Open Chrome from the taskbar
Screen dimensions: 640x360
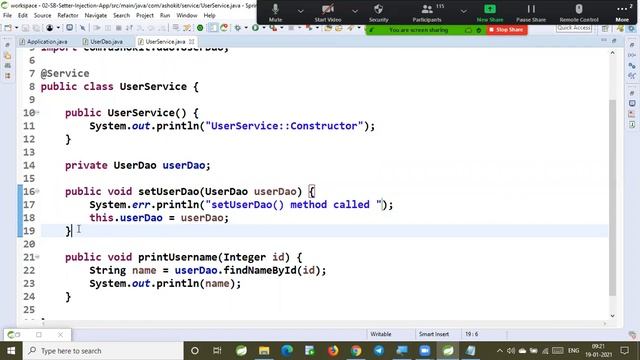[x=356, y=351]
